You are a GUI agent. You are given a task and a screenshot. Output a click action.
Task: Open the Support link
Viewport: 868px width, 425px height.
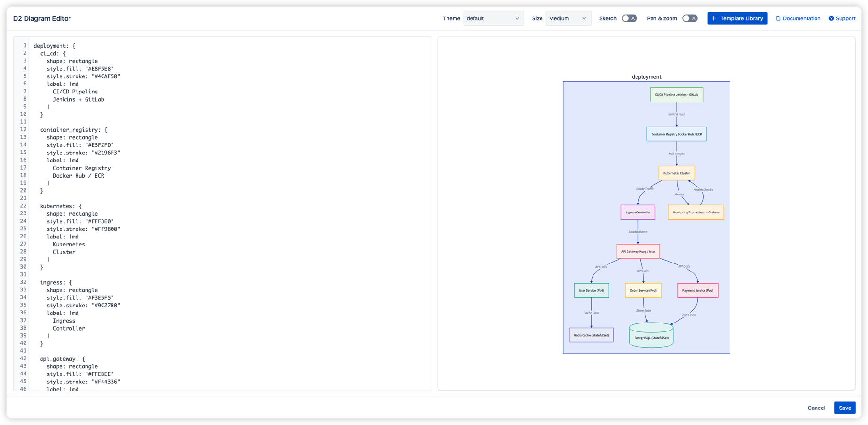coord(845,18)
